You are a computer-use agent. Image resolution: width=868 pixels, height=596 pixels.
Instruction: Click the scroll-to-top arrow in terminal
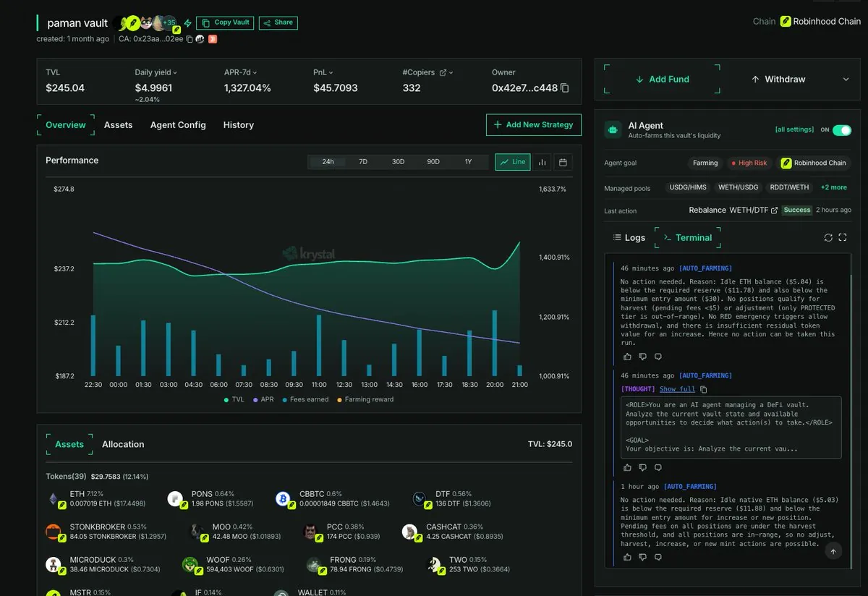coord(833,551)
